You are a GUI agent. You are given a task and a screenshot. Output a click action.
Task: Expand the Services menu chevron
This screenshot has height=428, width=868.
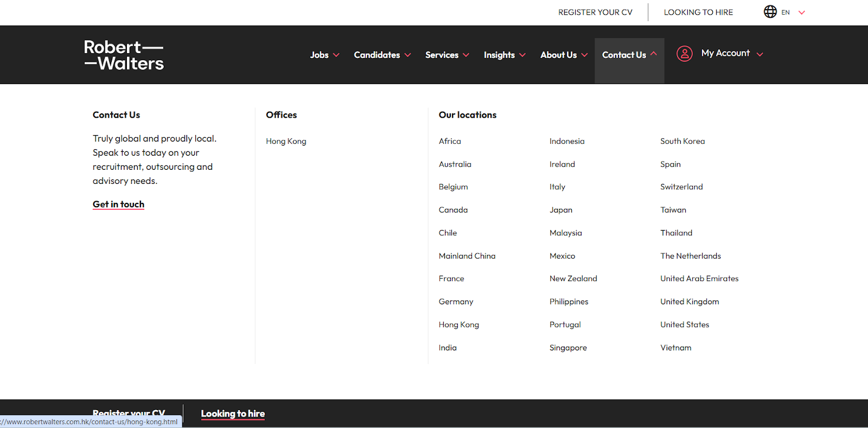pyautogui.click(x=466, y=55)
